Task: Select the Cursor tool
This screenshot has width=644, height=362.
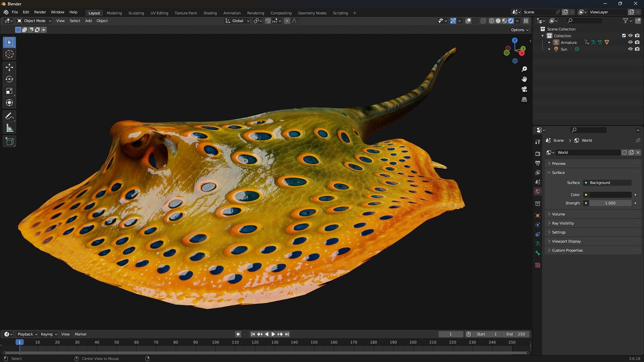Action: pos(9,54)
